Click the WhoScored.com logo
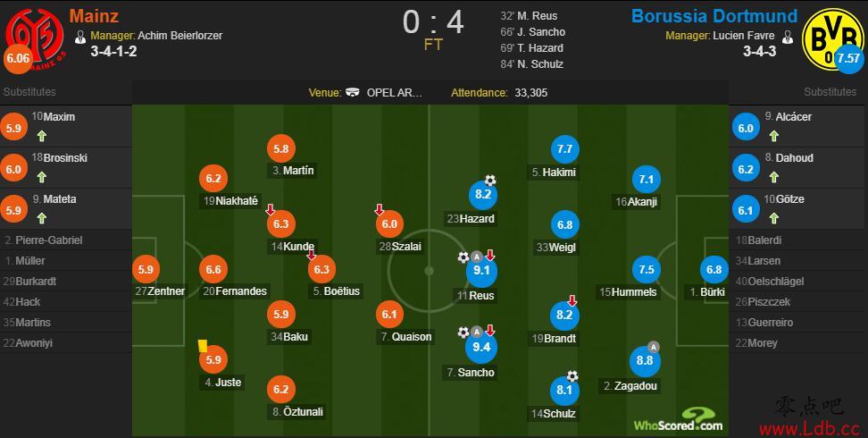 pyautogui.click(x=678, y=420)
